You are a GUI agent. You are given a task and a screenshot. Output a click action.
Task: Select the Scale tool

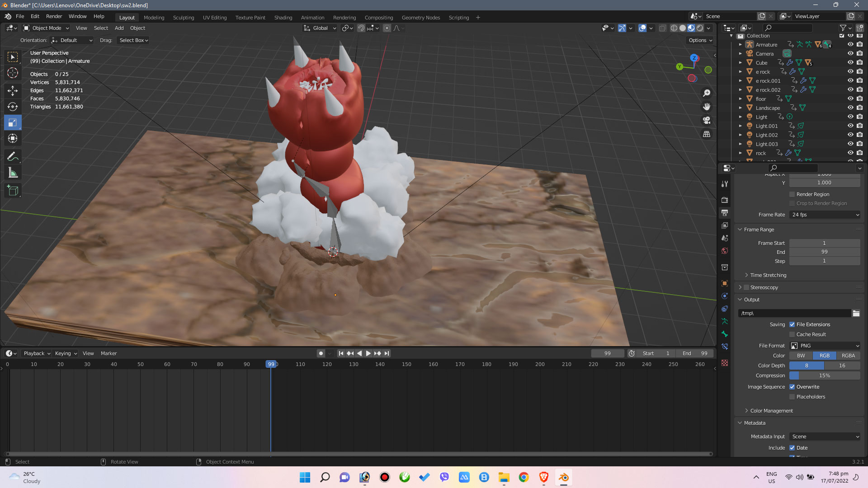coord(13,122)
